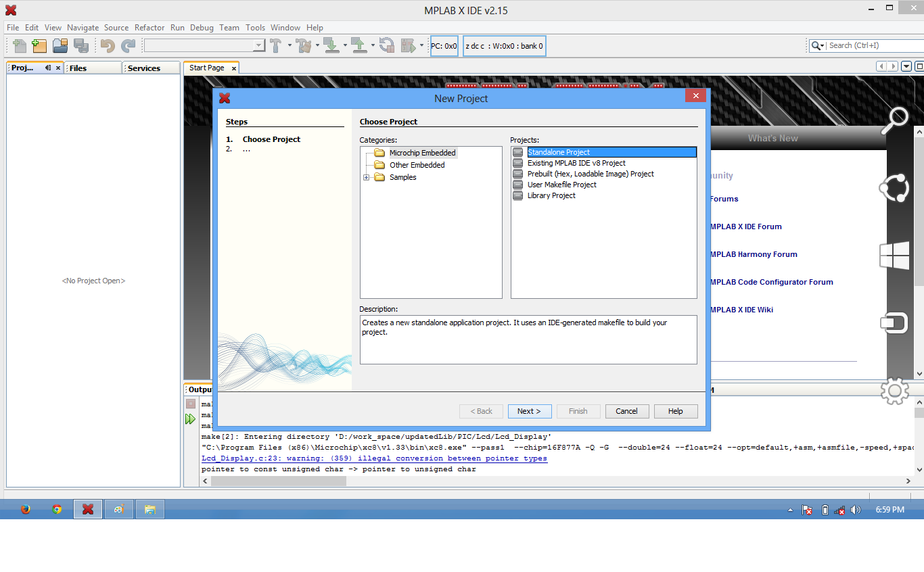Minimize the Projects panel

coord(48,68)
